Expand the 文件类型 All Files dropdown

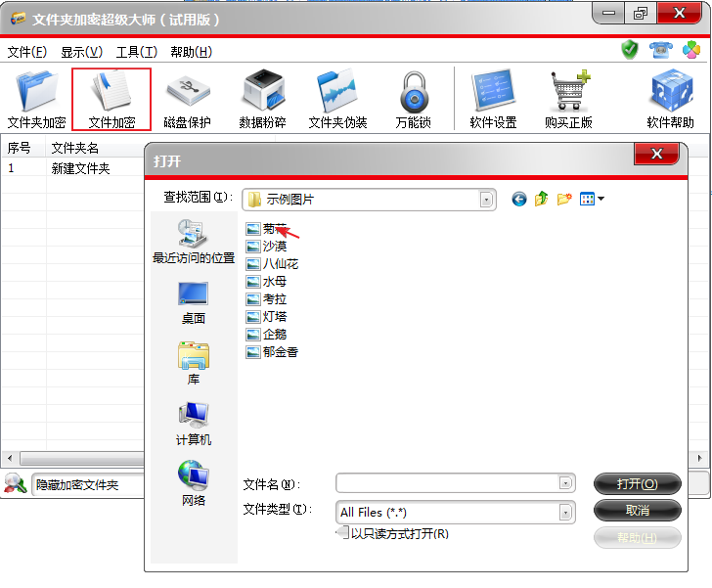[x=565, y=513]
